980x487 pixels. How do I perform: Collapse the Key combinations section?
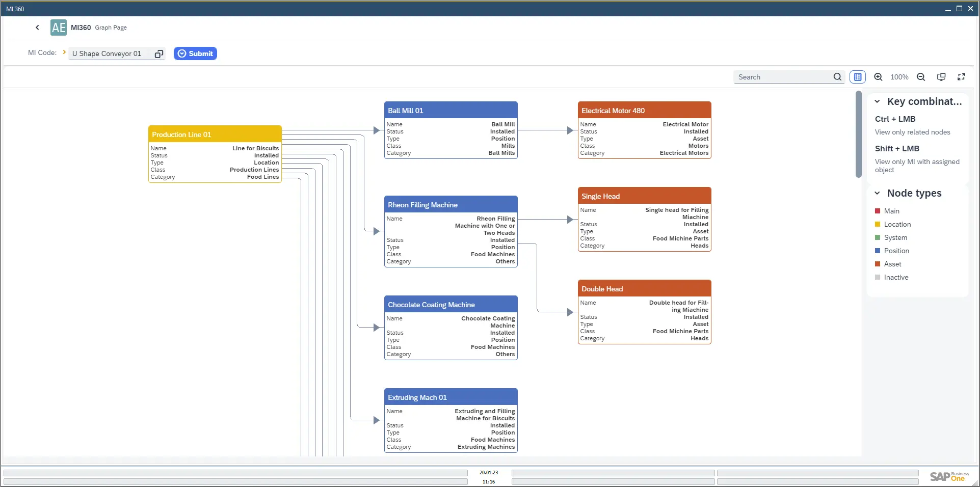(877, 101)
